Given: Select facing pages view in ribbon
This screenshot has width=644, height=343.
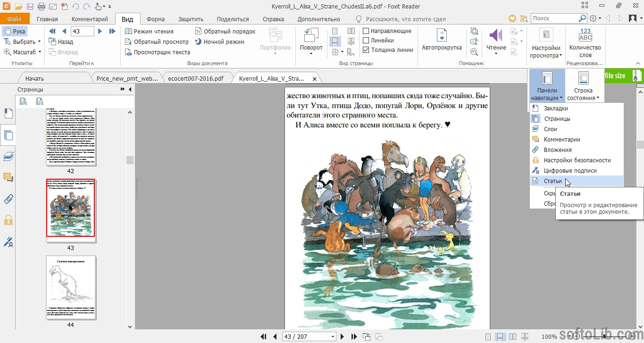Looking at the screenshot, I should (x=351, y=31).
